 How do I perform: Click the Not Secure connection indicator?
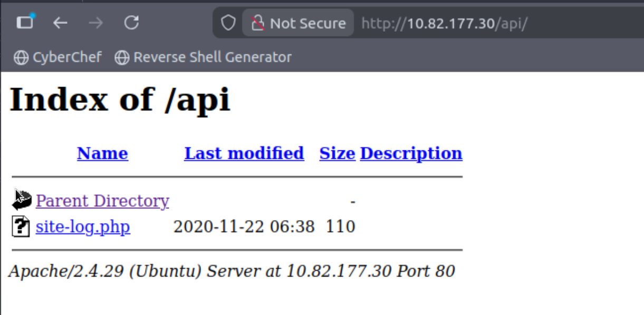[x=299, y=23]
